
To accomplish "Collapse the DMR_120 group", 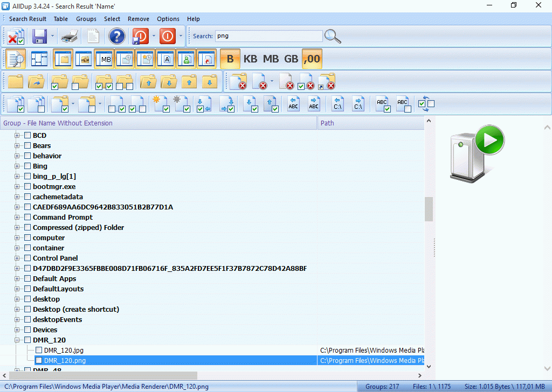I will coord(17,340).
